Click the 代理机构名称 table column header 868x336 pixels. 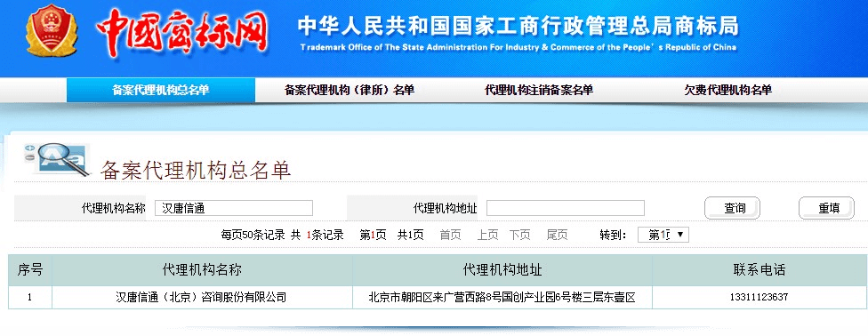point(202,270)
